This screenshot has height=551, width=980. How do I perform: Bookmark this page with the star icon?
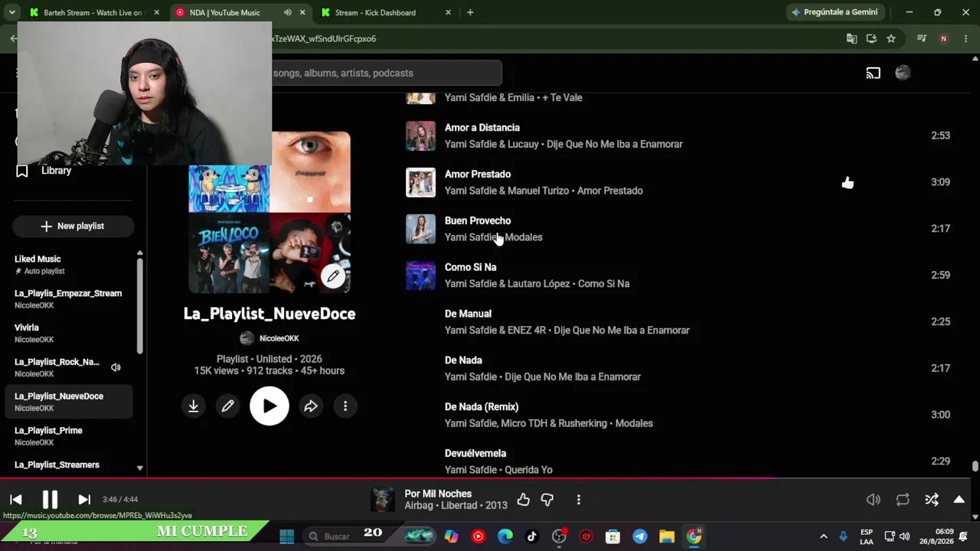coord(891,39)
